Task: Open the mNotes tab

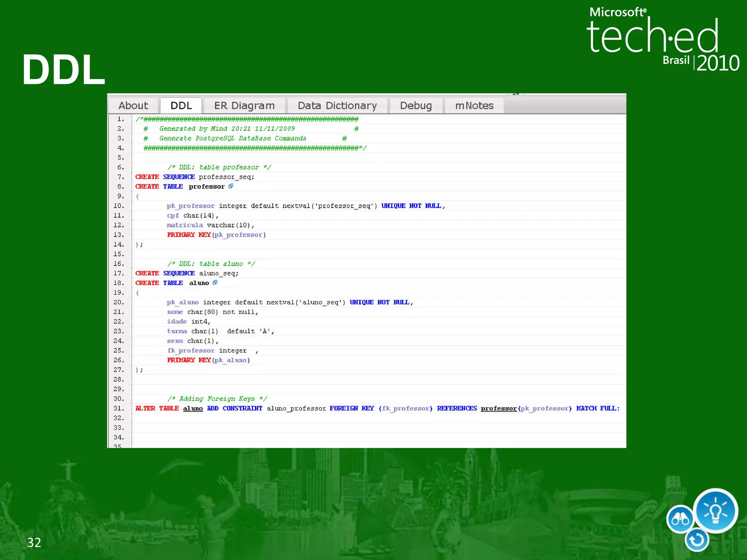Action: (474, 106)
